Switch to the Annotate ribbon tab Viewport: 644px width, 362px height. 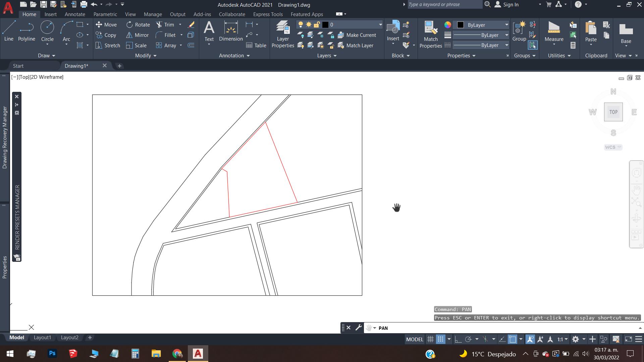coord(74,14)
